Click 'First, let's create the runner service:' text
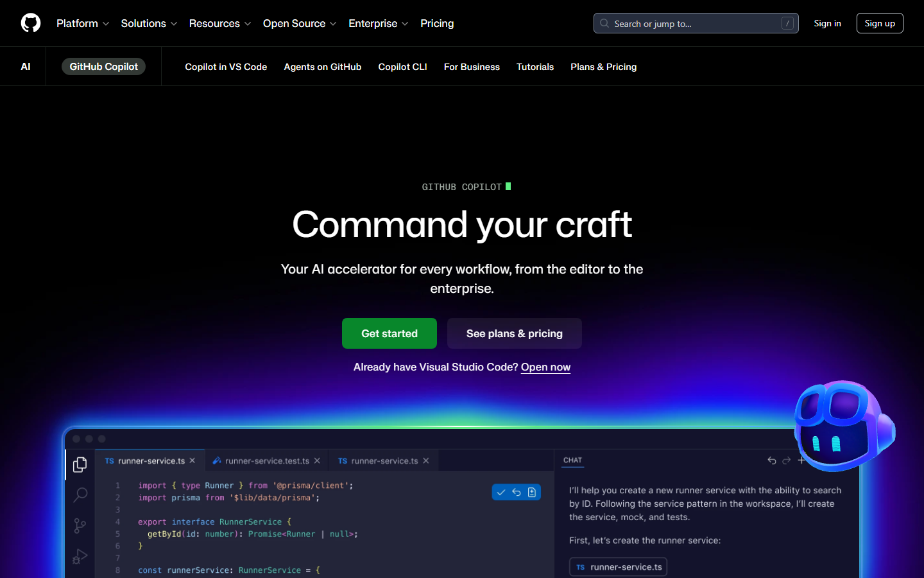 pyautogui.click(x=645, y=541)
